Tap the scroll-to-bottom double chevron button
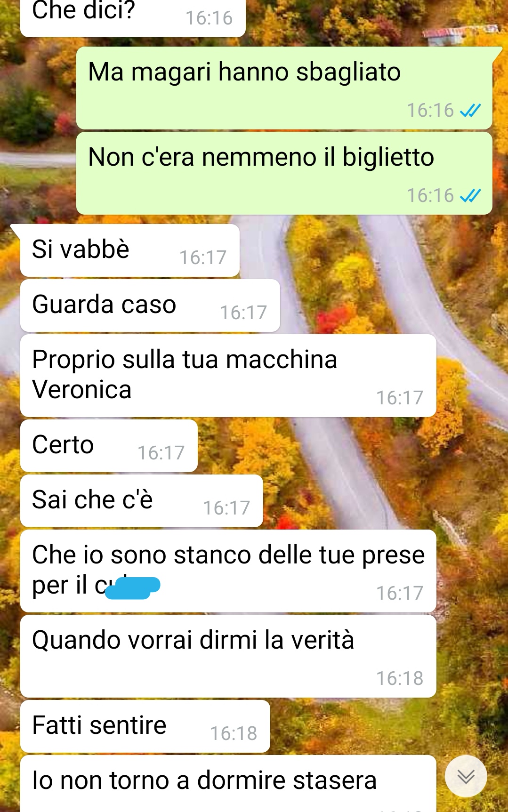The image size is (508, 812). tap(466, 776)
